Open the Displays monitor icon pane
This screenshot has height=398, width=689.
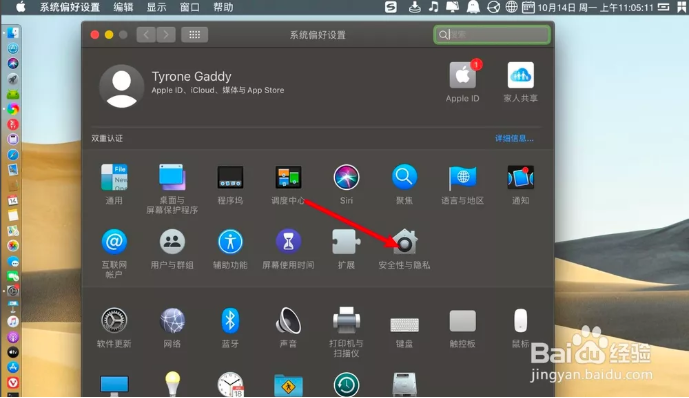click(x=114, y=386)
